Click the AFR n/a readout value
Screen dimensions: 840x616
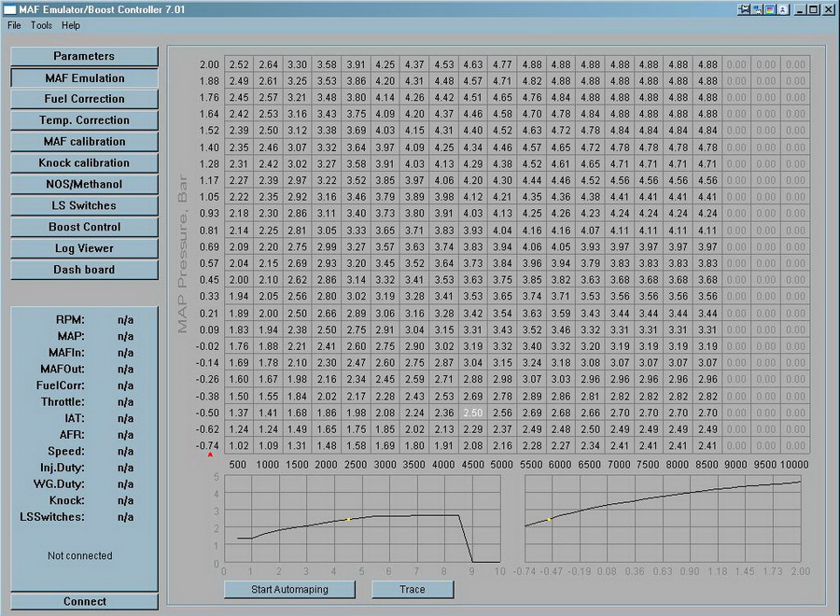[125, 435]
